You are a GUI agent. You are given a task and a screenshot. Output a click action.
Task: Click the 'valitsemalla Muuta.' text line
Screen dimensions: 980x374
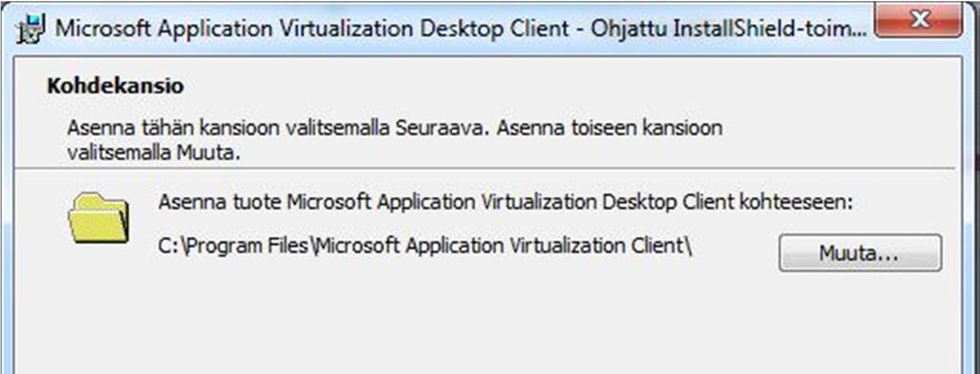154,154
